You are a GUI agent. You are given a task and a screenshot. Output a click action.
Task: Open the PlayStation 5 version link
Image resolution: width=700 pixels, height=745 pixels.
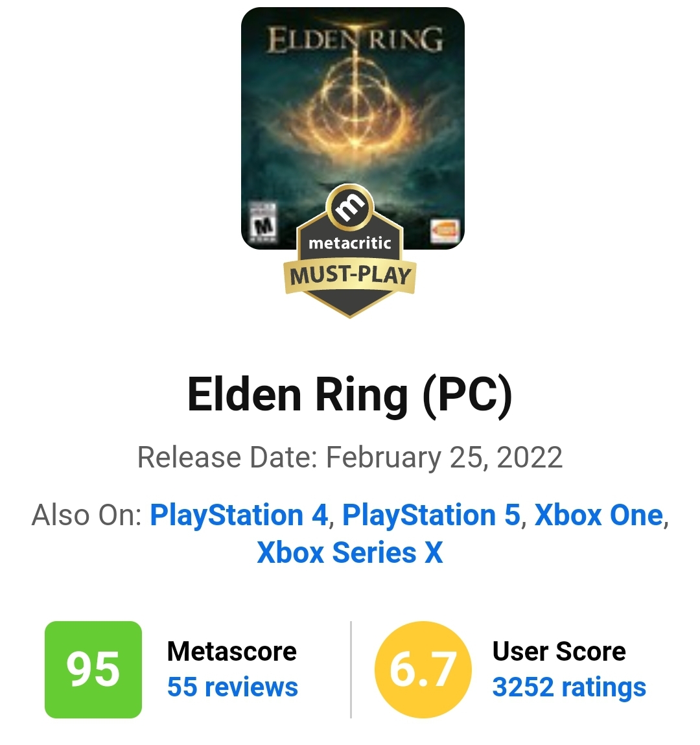coord(431,515)
